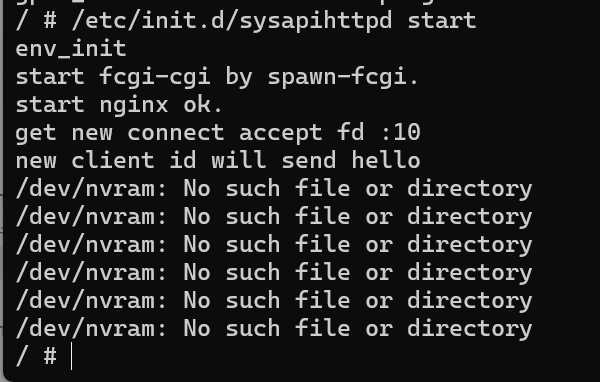Click the blinking cursor at the bottom prompt

(72, 356)
